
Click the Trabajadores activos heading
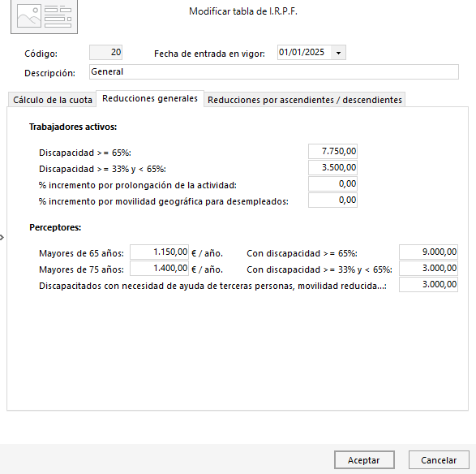[x=73, y=127]
